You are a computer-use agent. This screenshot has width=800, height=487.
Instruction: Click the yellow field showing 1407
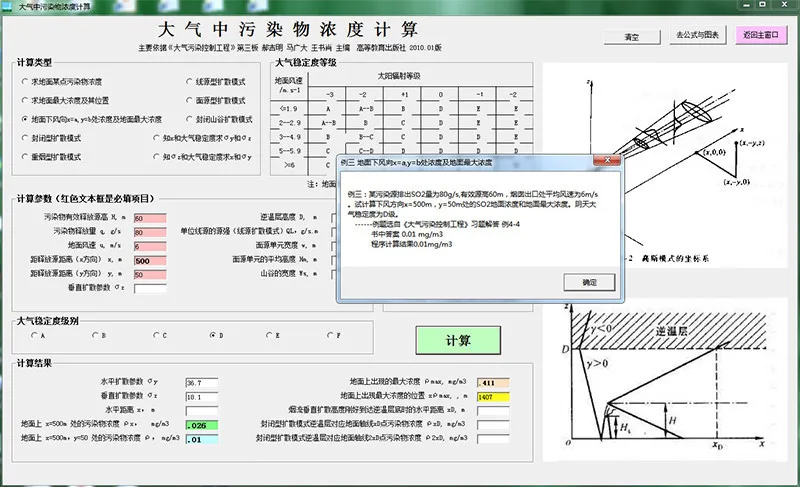(493, 397)
